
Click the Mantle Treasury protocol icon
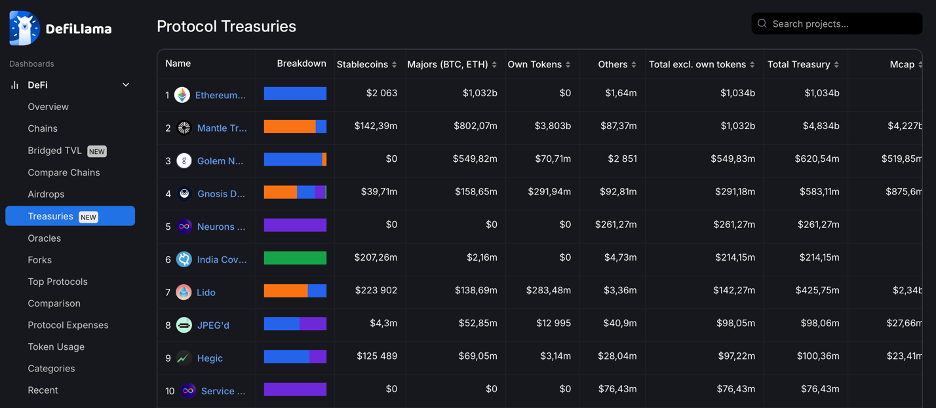(184, 128)
